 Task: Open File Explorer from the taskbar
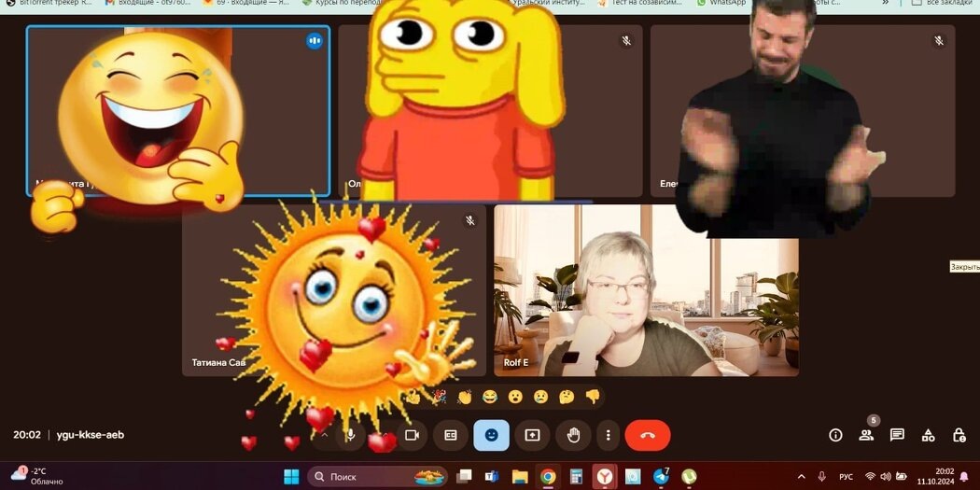[x=519, y=477]
